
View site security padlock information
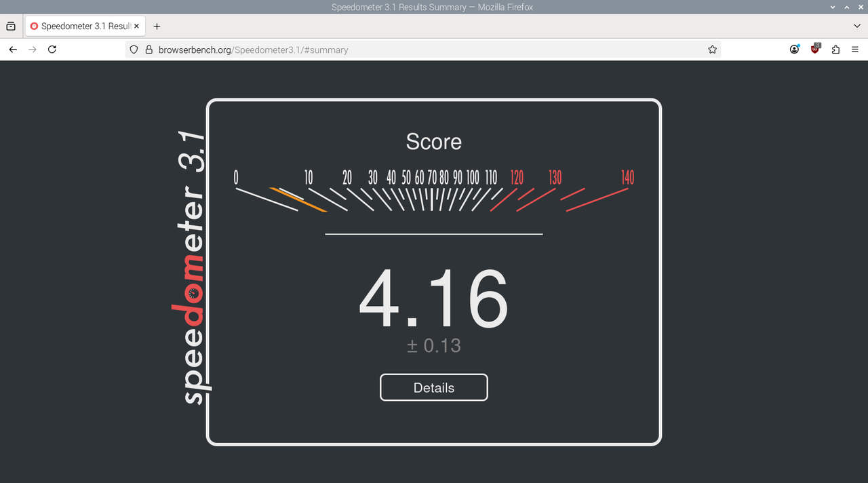point(149,50)
